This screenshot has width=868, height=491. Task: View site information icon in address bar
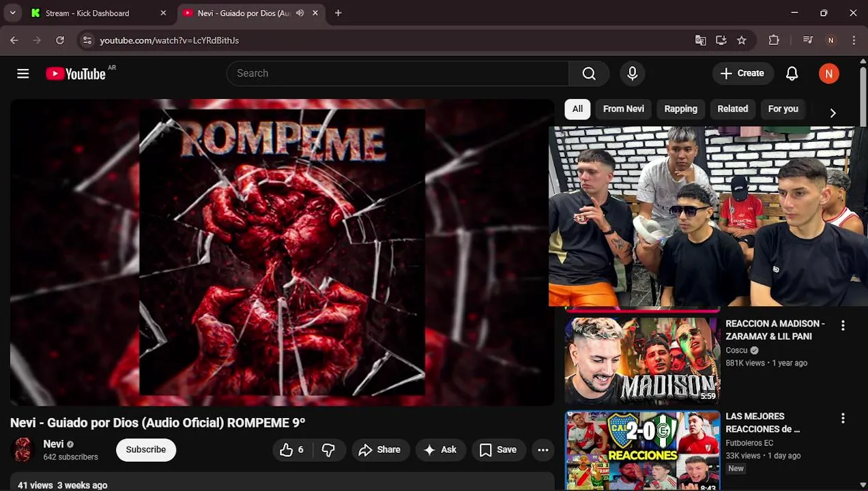point(87,40)
